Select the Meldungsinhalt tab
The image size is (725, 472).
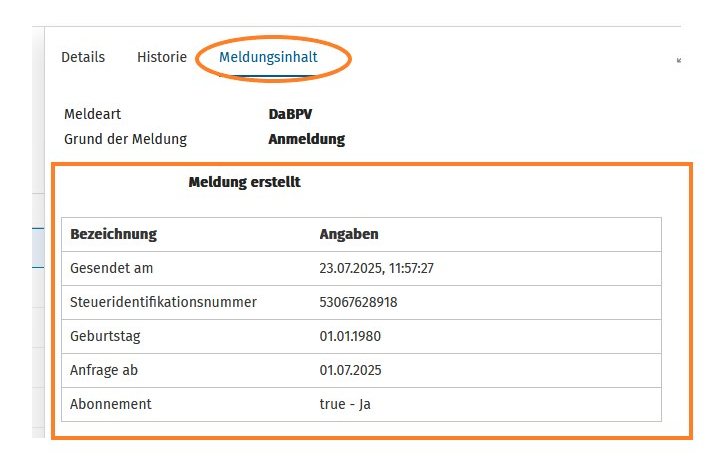pyautogui.click(x=268, y=57)
